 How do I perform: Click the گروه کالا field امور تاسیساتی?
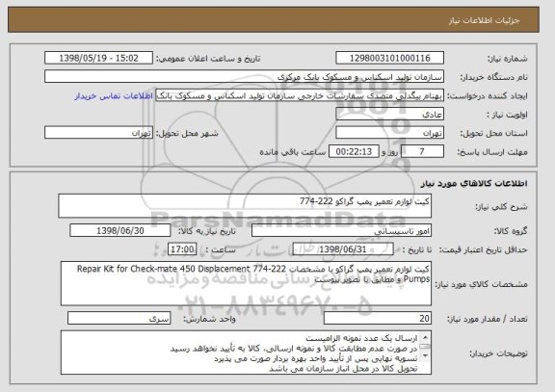(341, 231)
